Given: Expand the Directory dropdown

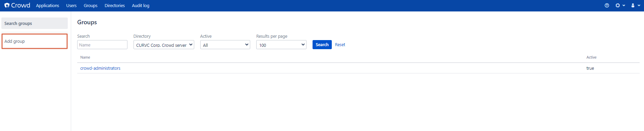Looking at the screenshot, I should pyautogui.click(x=164, y=45).
